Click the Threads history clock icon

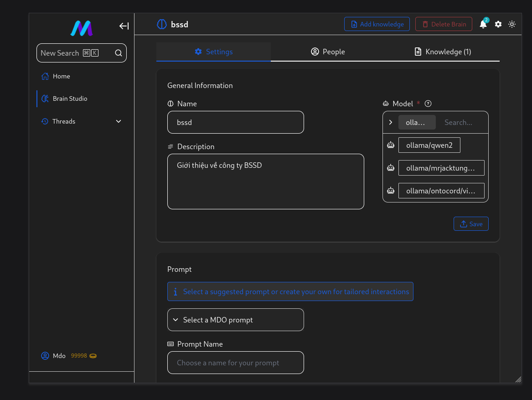tap(45, 121)
